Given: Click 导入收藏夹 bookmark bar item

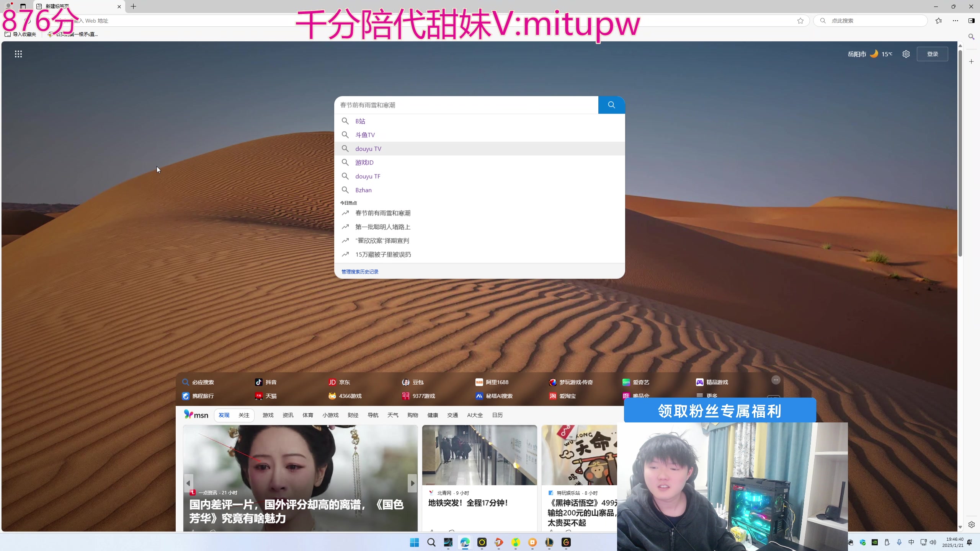Looking at the screenshot, I should (x=20, y=34).
